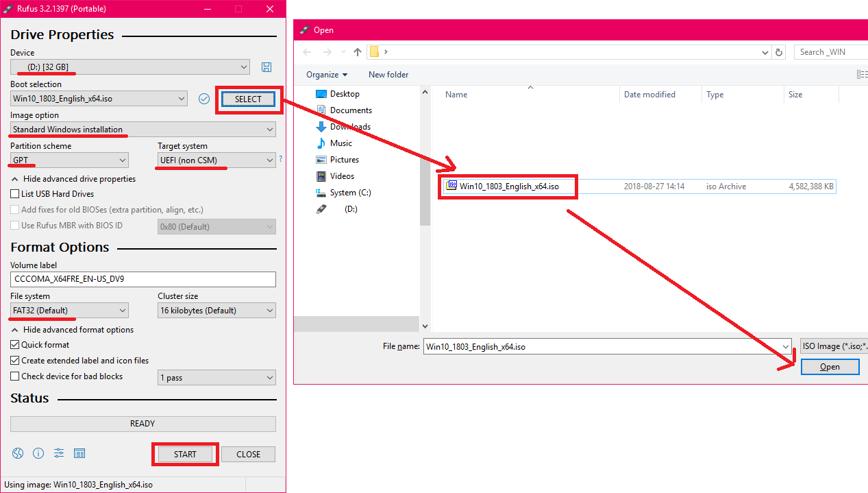Open the bad blocks passes dropdown

pos(216,378)
